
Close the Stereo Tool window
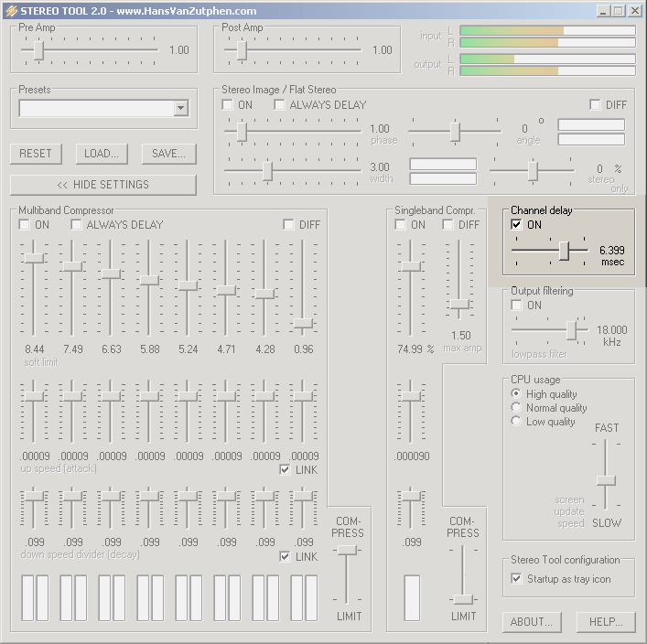point(634,11)
